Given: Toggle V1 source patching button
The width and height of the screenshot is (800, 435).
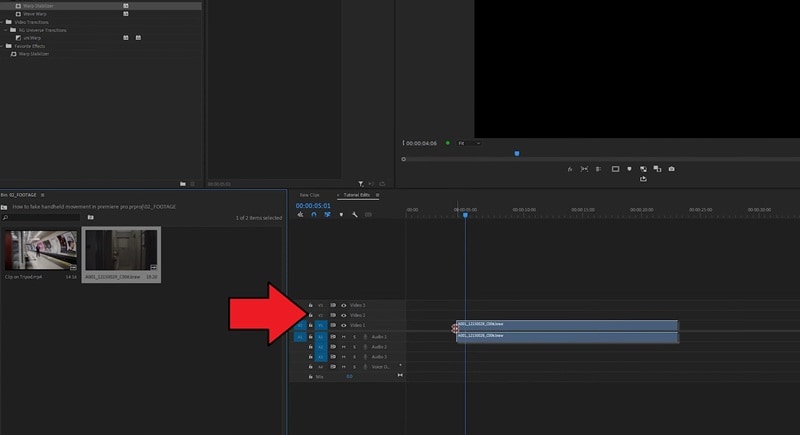Looking at the screenshot, I should [299, 325].
